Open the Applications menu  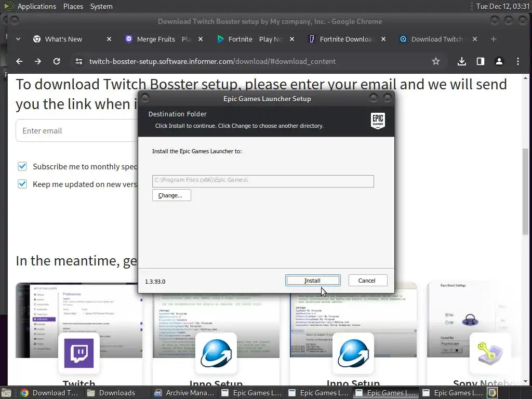tap(37, 6)
